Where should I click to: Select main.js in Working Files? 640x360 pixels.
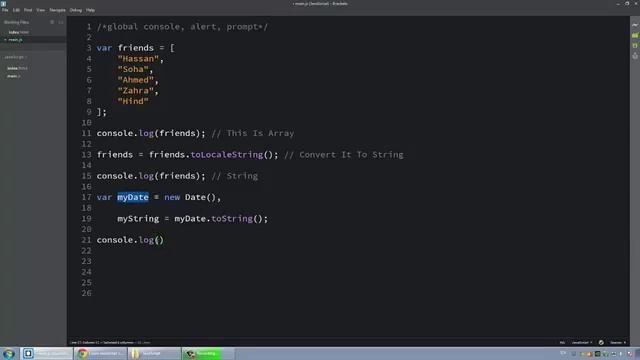pos(16,40)
